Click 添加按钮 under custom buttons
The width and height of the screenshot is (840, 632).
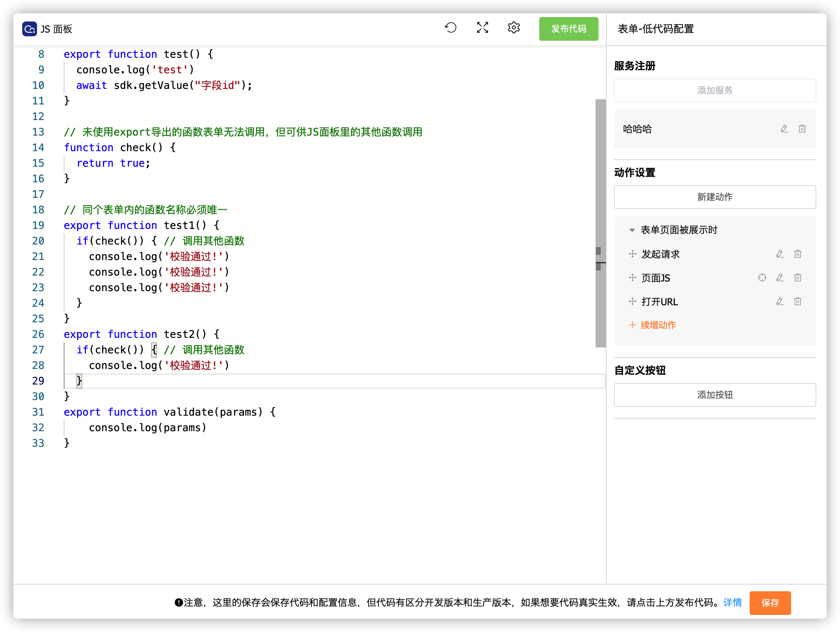(x=714, y=395)
